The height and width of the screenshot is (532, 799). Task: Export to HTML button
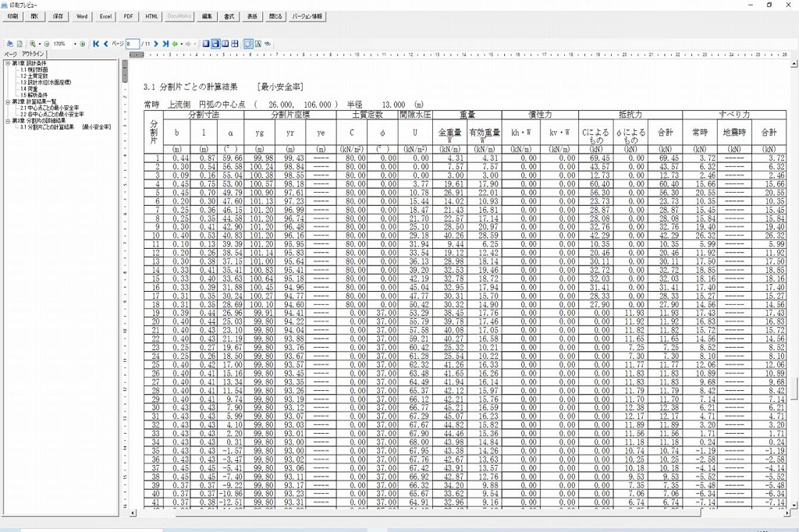pos(151,16)
